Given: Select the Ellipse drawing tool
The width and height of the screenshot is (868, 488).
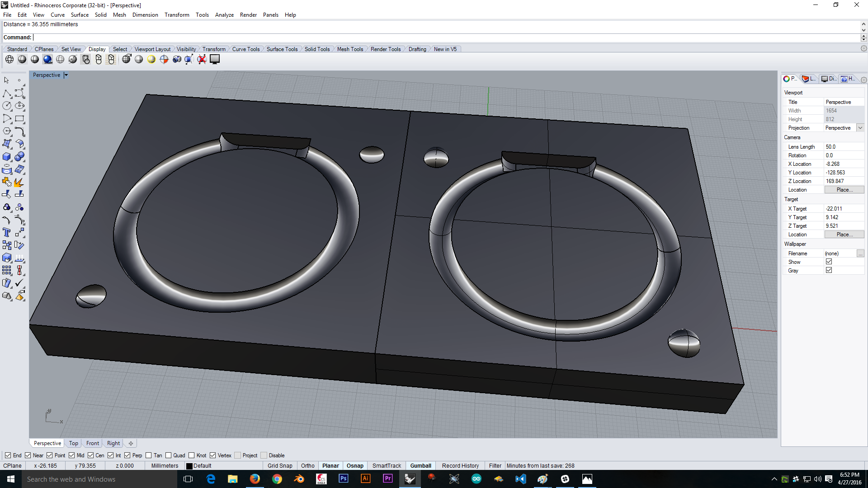Looking at the screenshot, I should click(x=19, y=106).
